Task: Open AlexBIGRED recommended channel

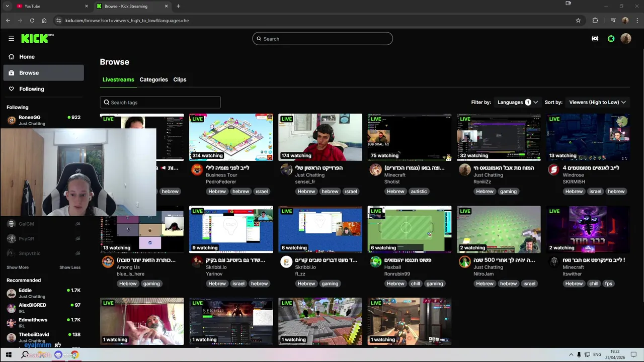Action: tap(44, 308)
